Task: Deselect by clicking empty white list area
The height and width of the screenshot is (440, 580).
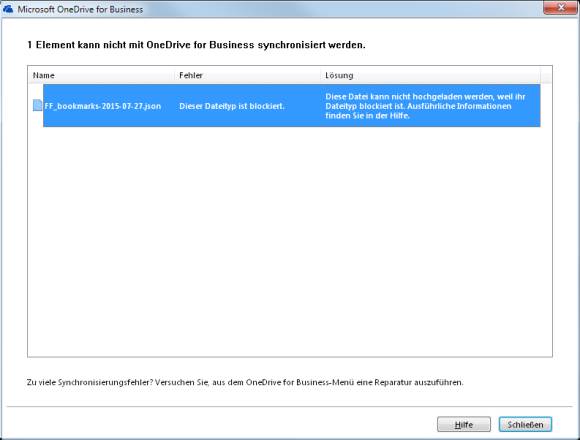Action: click(290, 240)
